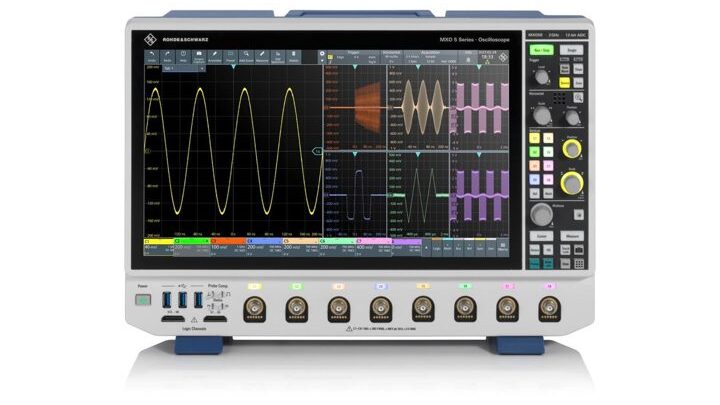The height and width of the screenshot is (405, 720).
Task: Tap the Delete trash icon in toolbar
Action: (293, 56)
